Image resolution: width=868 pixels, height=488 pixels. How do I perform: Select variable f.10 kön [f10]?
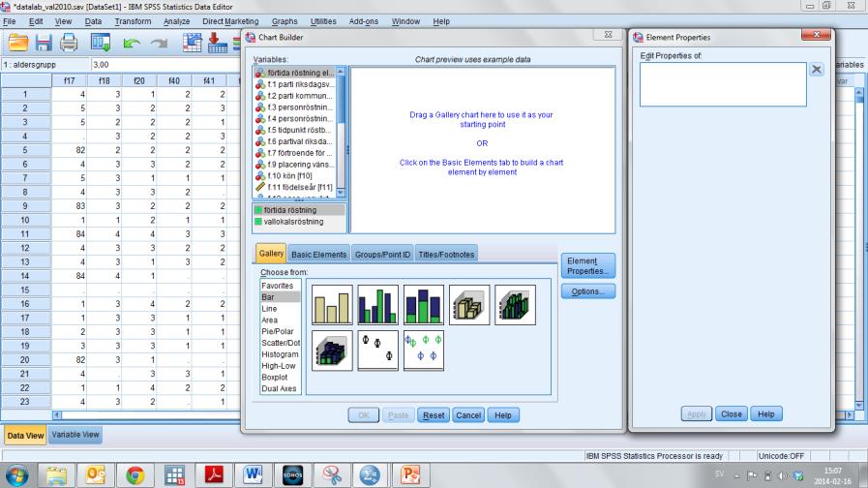(294, 175)
